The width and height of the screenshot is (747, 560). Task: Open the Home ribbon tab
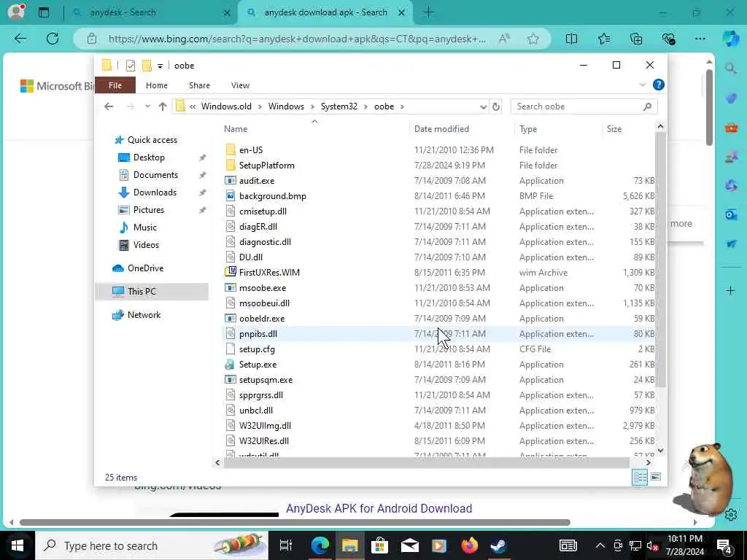(x=157, y=85)
